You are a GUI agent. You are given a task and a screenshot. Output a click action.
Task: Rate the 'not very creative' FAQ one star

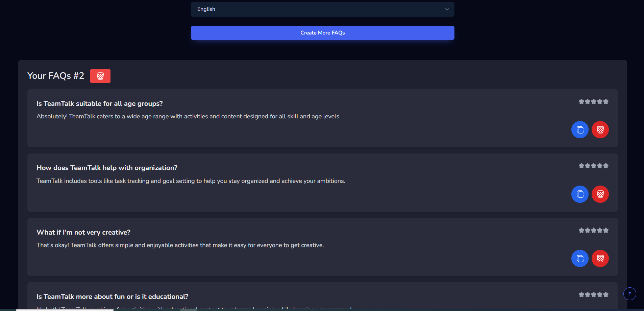[x=581, y=230]
